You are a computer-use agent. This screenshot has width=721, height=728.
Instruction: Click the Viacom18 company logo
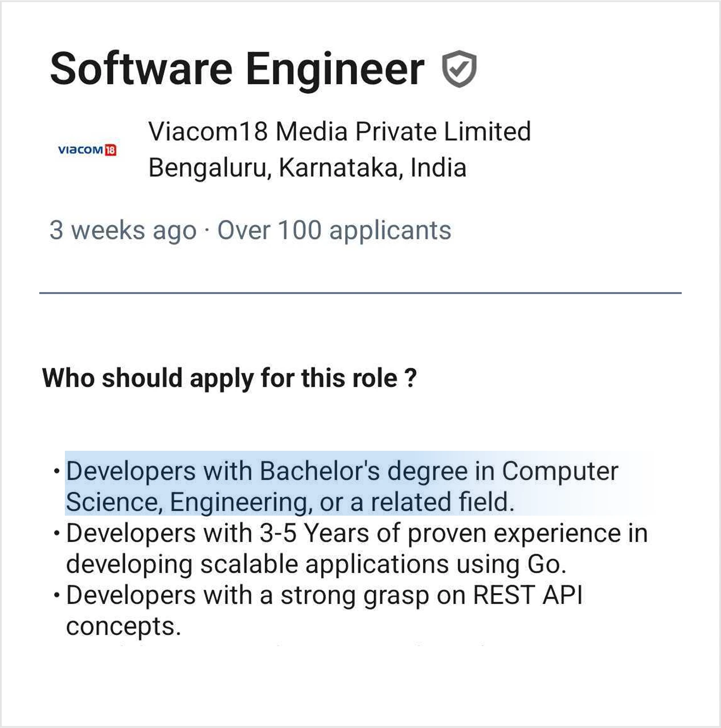click(87, 150)
